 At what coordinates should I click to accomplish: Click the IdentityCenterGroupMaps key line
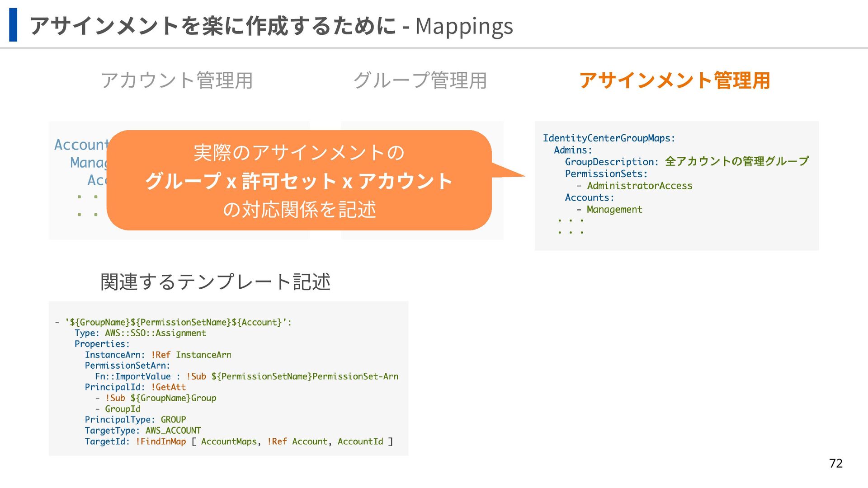609,138
